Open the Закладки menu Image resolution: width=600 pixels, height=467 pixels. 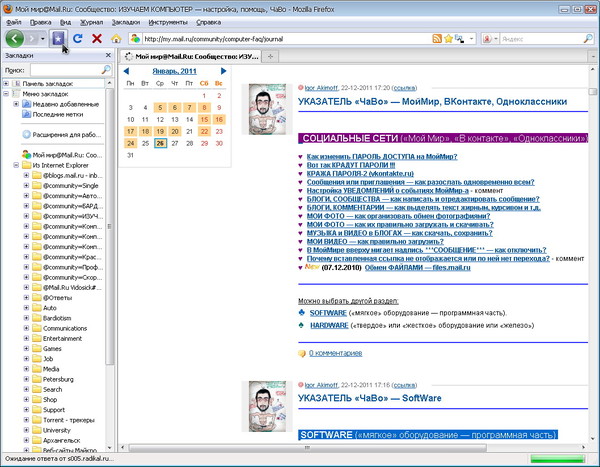126,22
